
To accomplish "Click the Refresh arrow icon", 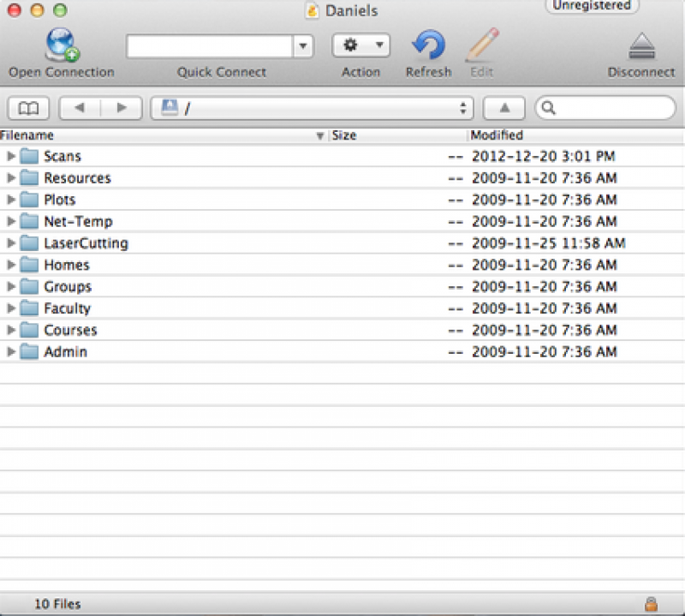I will click(429, 45).
